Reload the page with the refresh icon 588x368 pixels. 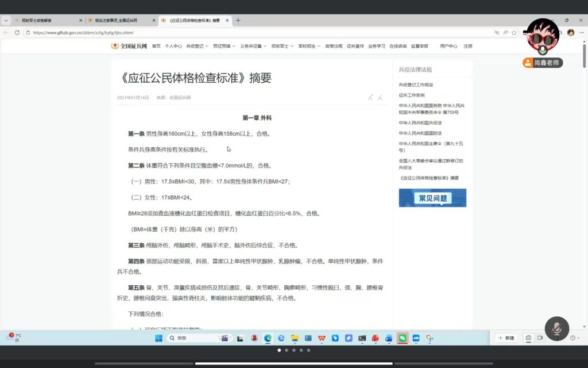click(17, 33)
